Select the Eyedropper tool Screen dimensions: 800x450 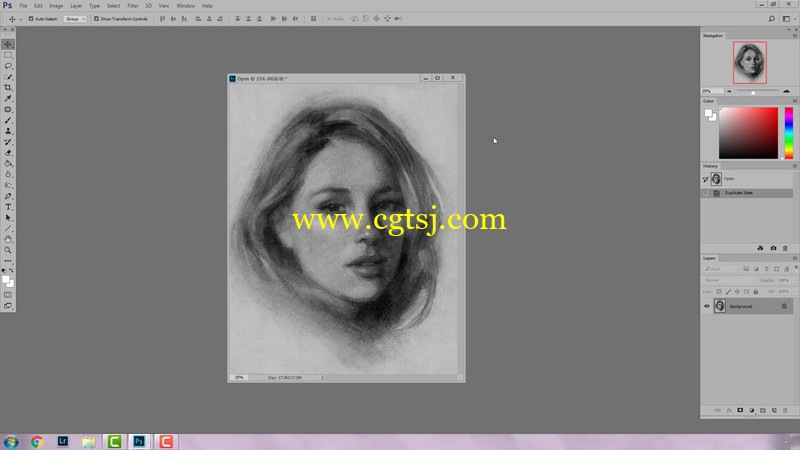point(8,98)
